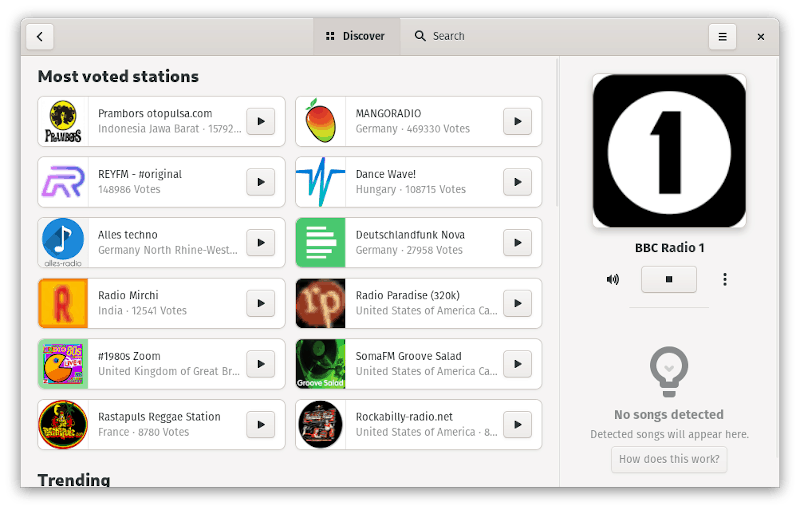
Task: Click the Dance Wave! station name
Action: coord(386,174)
